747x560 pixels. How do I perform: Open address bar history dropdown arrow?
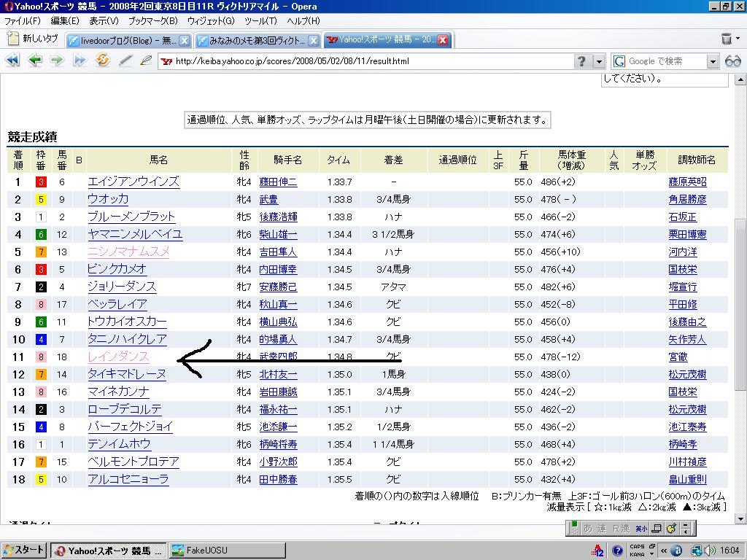(599, 61)
